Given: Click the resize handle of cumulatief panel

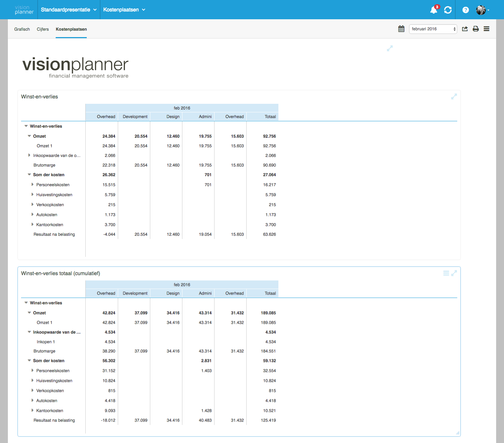Looking at the screenshot, I should (x=458, y=433).
